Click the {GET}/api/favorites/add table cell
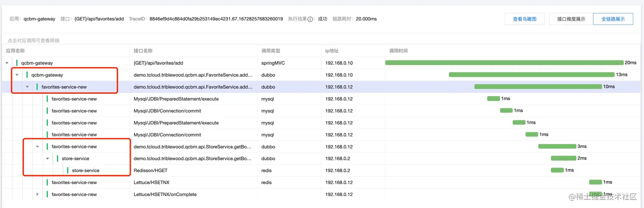This screenshot has height=208, width=644. point(158,63)
